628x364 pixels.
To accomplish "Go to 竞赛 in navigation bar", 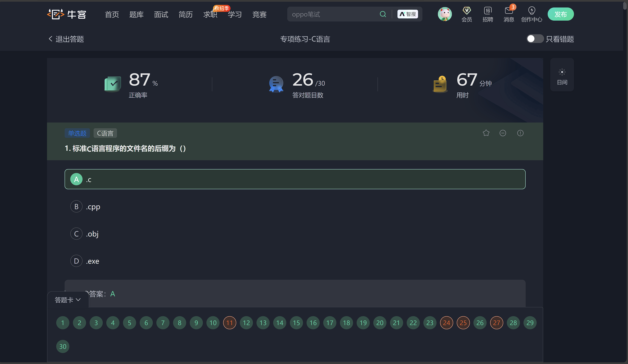I will tap(259, 14).
